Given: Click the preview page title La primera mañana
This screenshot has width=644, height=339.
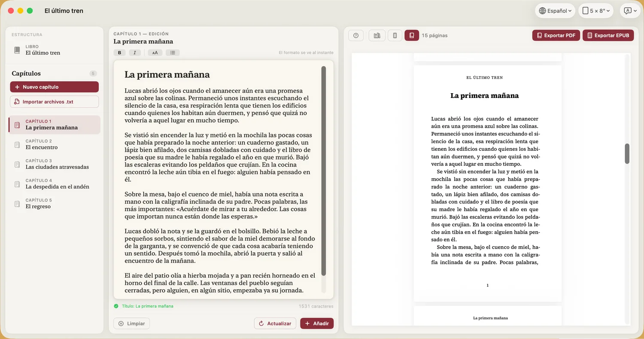Looking at the screenshot, I should (484, 96).
